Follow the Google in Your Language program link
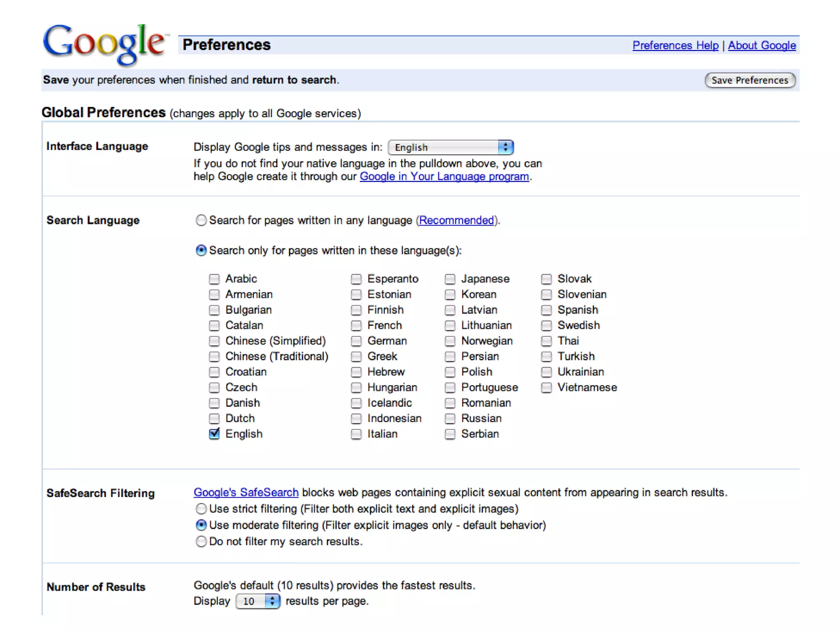 pos(444,177)
